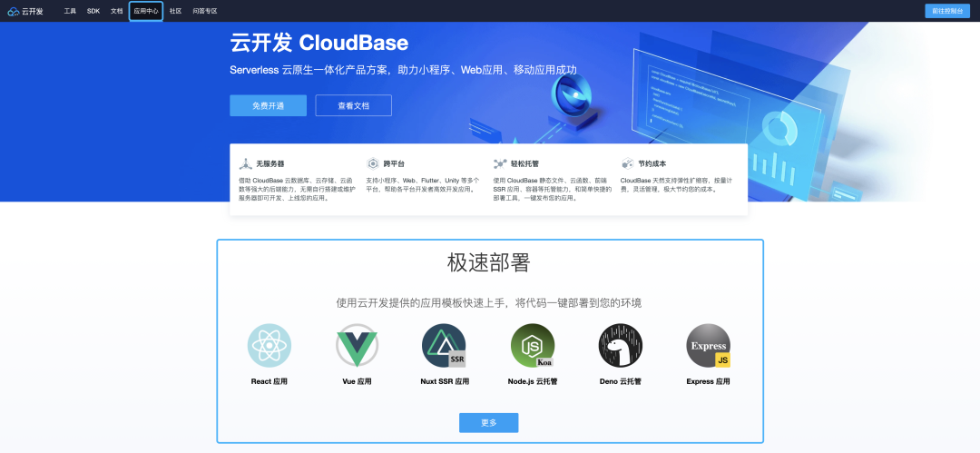
Task: Select 应用中心 in the top navigation
Action: 146,11
